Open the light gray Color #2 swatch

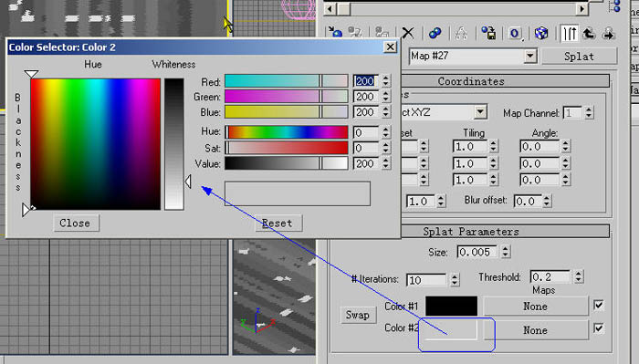click(x=451, y=329)
